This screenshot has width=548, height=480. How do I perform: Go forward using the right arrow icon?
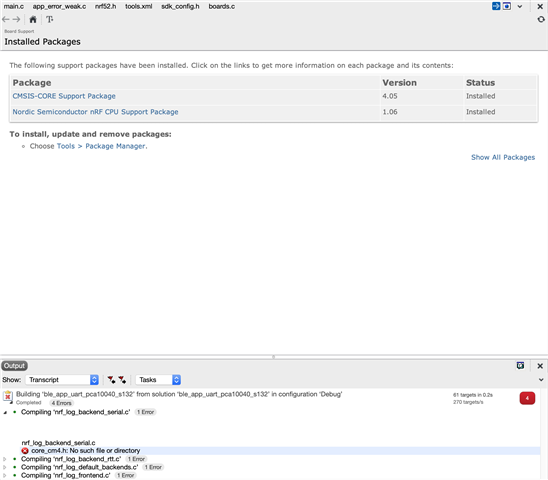[16, 20]
